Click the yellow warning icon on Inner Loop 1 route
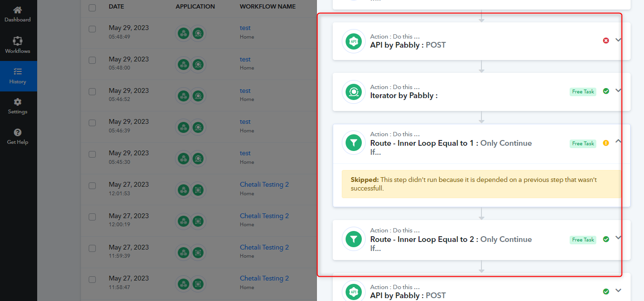The image size is (644, 301). tap(606, 142)
